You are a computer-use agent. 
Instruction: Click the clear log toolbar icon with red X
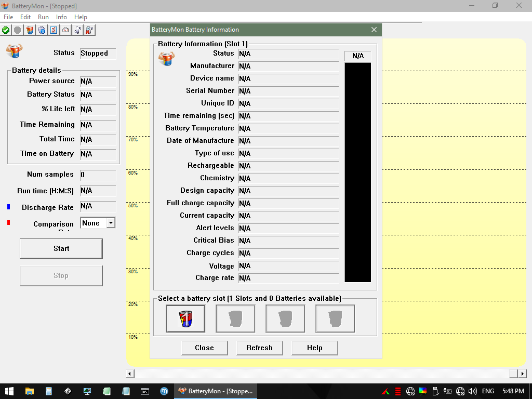point(89,30)
